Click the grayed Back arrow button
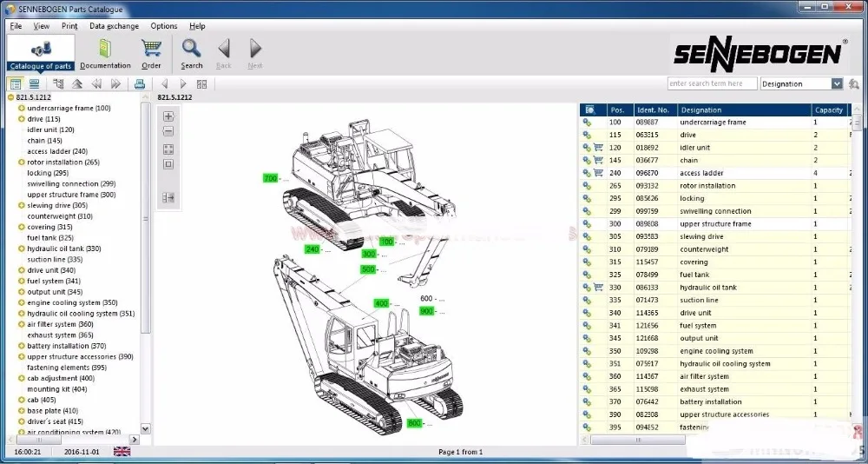The height and width of the screenshot is (464, 868). pos(224,54)
